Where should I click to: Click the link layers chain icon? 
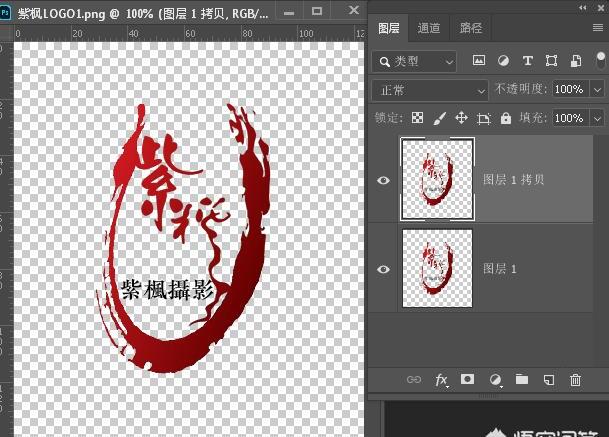click(414, 380)
